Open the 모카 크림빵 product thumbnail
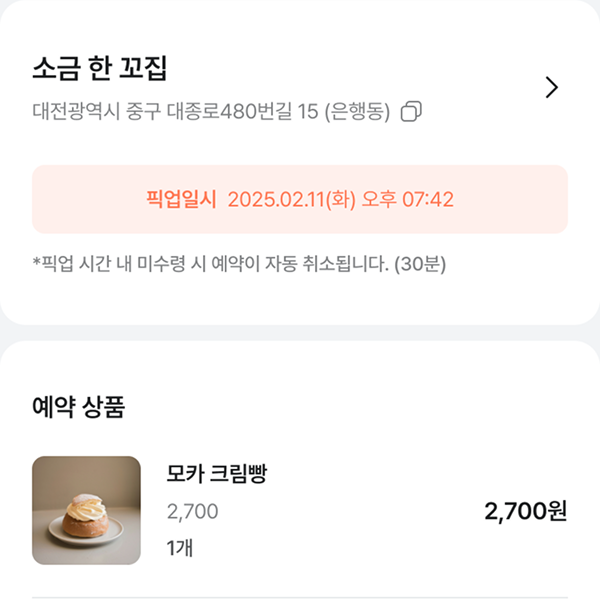Screen dimensions: 600x600 [86, 510]
